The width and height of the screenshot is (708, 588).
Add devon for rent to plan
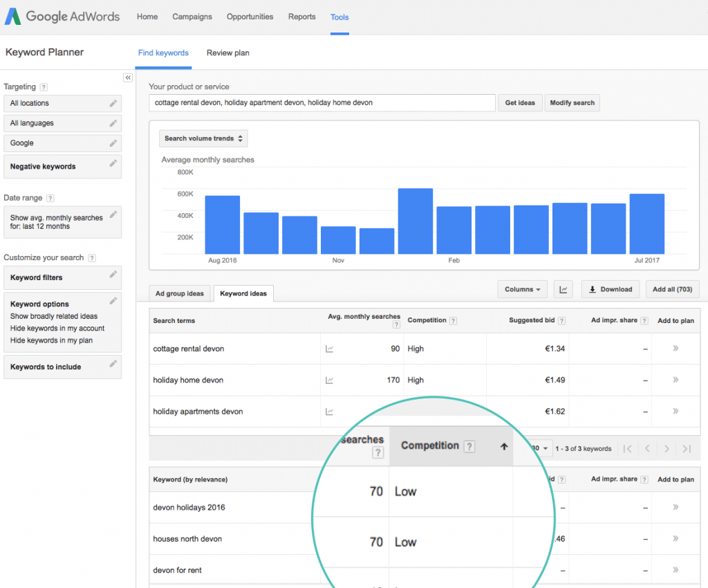676,570
